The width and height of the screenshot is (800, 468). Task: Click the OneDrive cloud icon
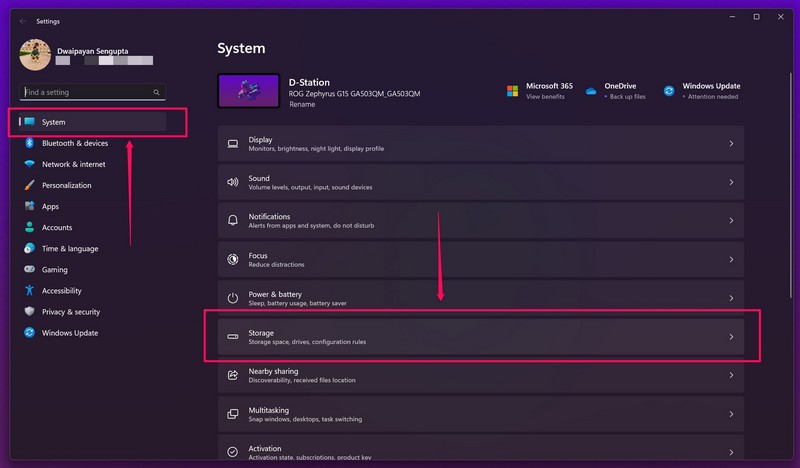coord(591,91)
